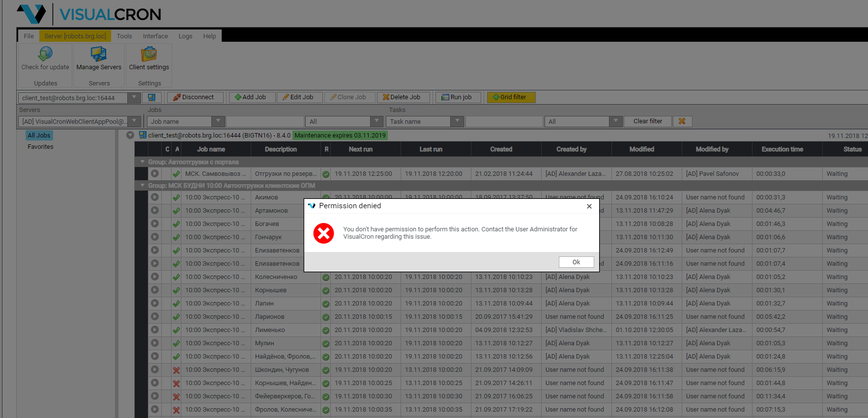Sort the grid by the Next run column header

tap(360, 149)
